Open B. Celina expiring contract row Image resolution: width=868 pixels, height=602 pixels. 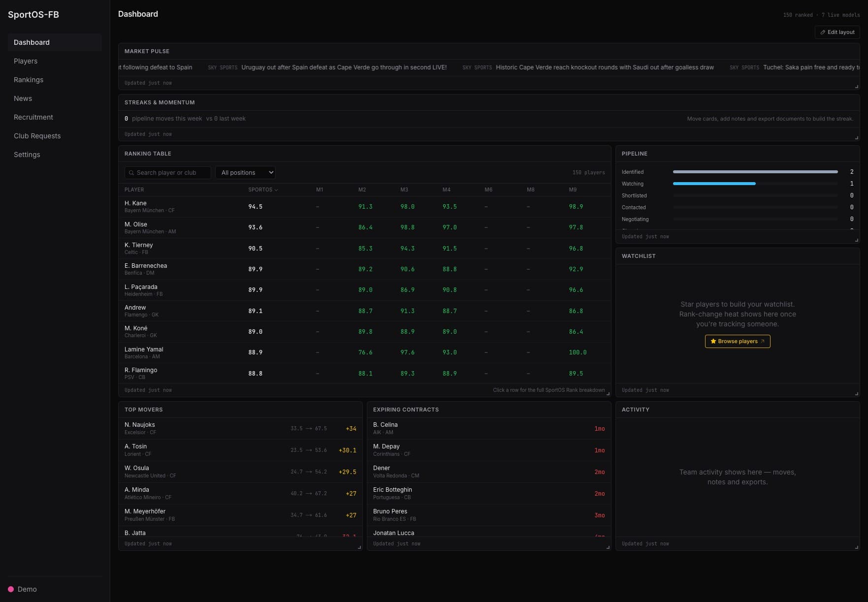click(x=489, y=428)
